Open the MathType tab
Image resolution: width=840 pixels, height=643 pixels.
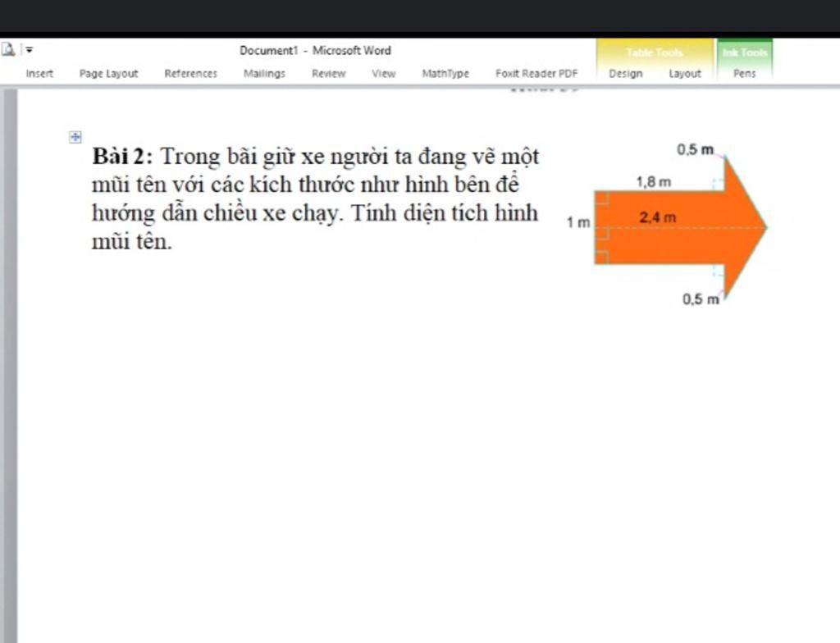click(x=445, y=74)
